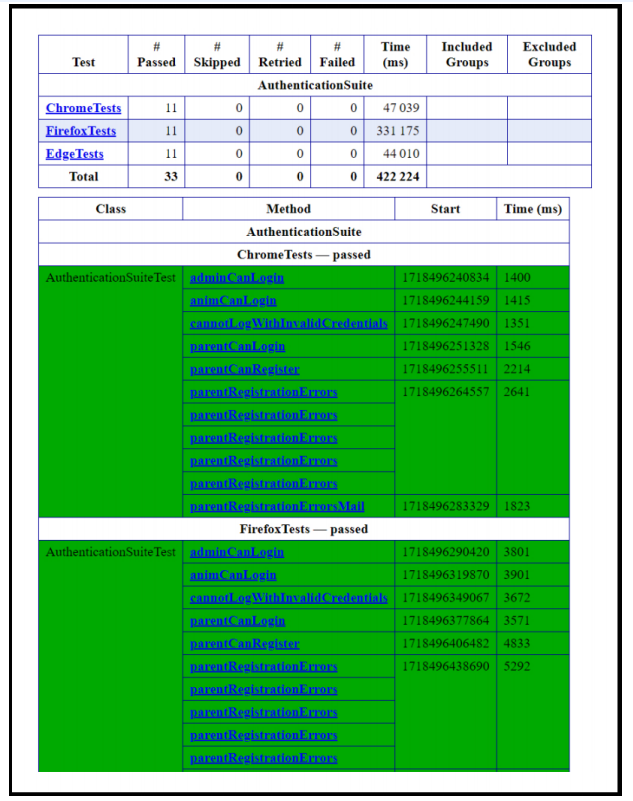Open cannotLogWithInvalidCredentials under ChromeTests section
633x801 pixels.
289,323
